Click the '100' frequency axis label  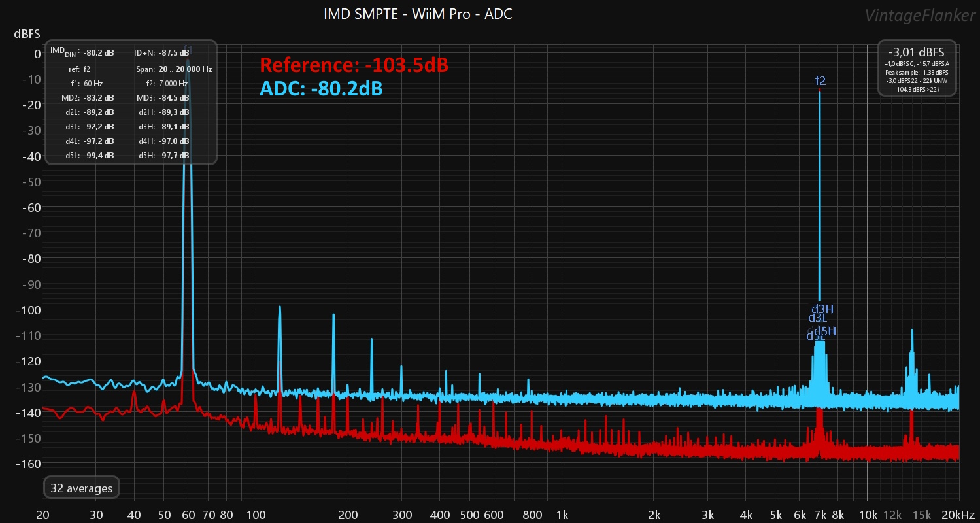255,514
